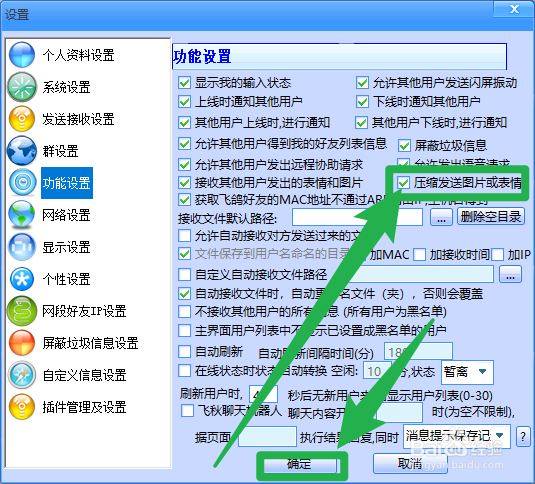535x484 pixels.
Task: Uncheck 上线时通知其他用户
Action: click(184, 101)
